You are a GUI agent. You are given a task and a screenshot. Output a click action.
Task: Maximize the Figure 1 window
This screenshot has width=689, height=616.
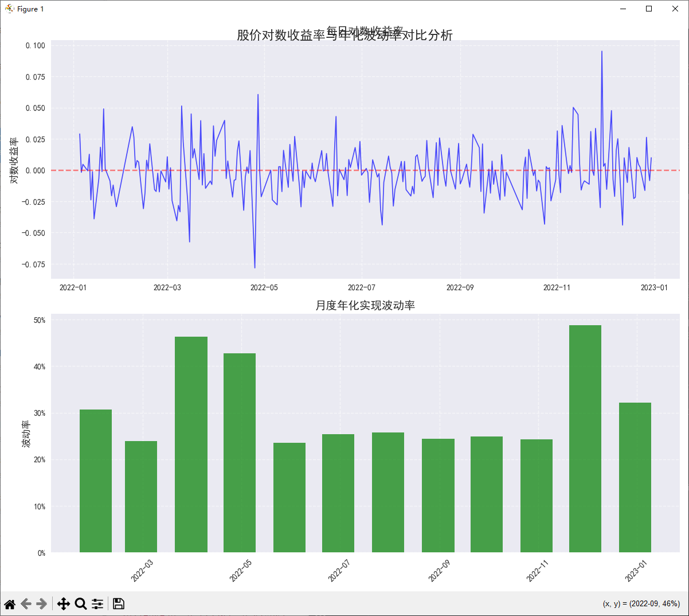649,9
